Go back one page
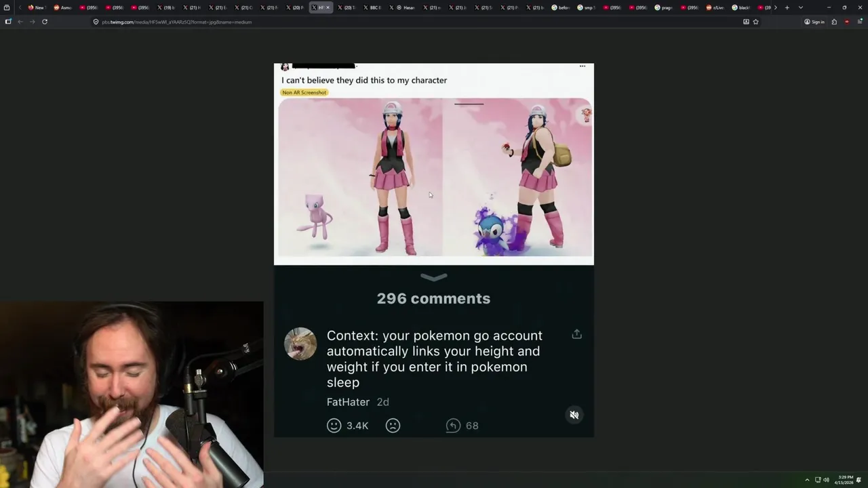 click(20, 22)
